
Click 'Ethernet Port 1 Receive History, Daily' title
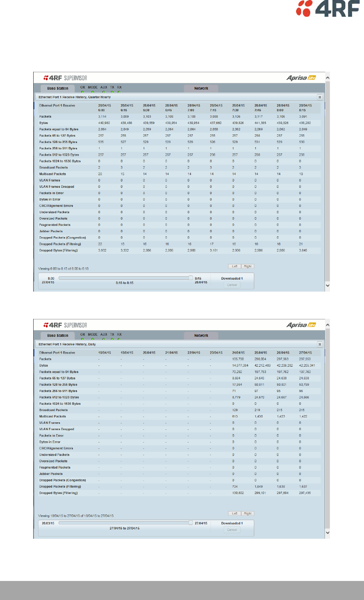67,344
